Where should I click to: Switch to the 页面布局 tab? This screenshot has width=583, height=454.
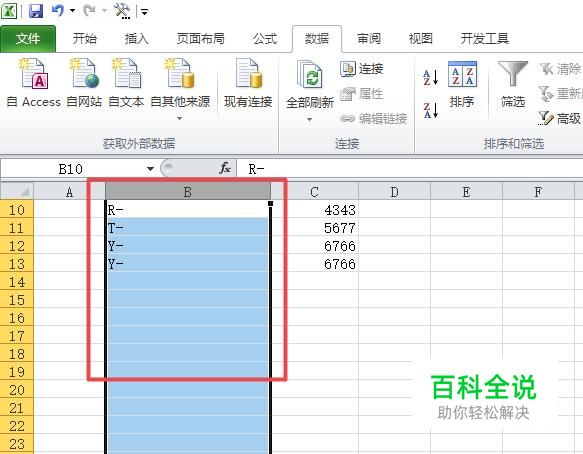pyautogui.click(x=200, y=38)
